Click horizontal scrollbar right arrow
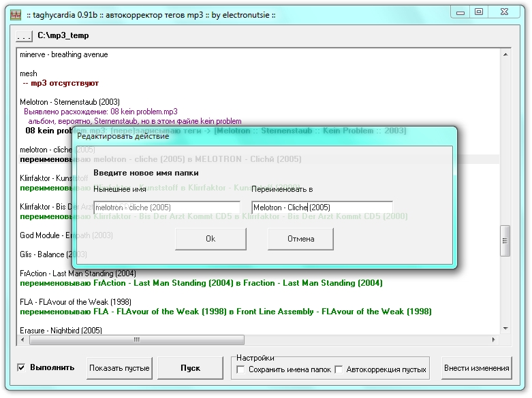 tap(494, 339)
